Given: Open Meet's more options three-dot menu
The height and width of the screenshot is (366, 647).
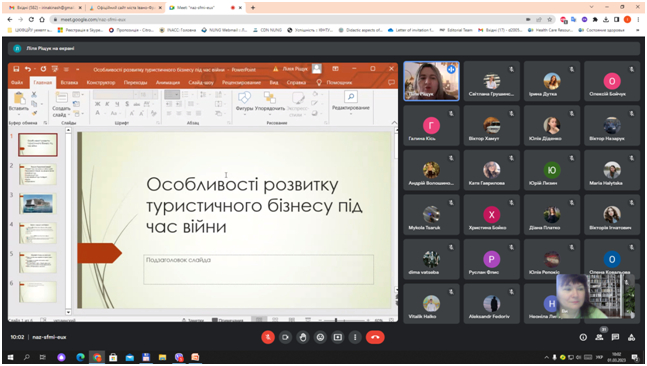Looking at the screenshot, I should pyautogui.click(x=355, y=337).
